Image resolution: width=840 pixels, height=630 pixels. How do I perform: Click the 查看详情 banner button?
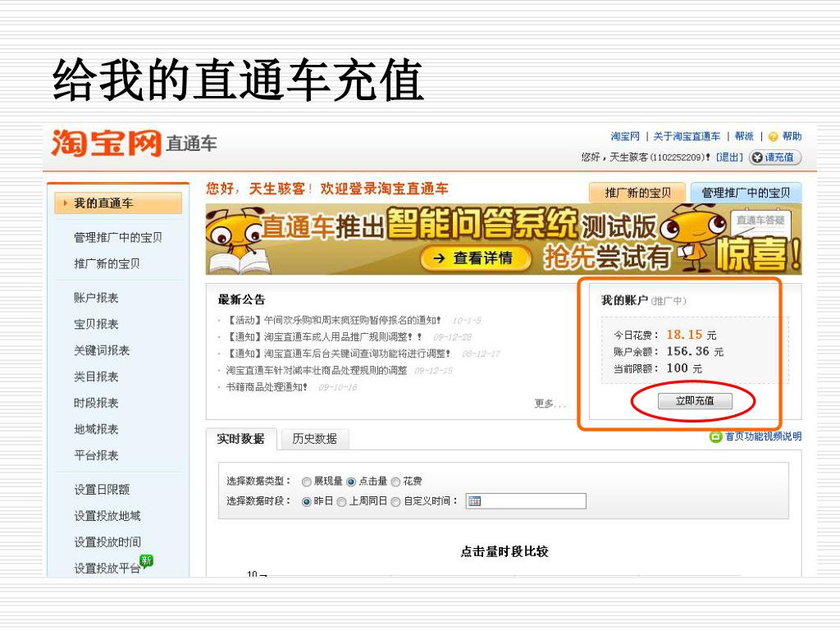[476, 258]
